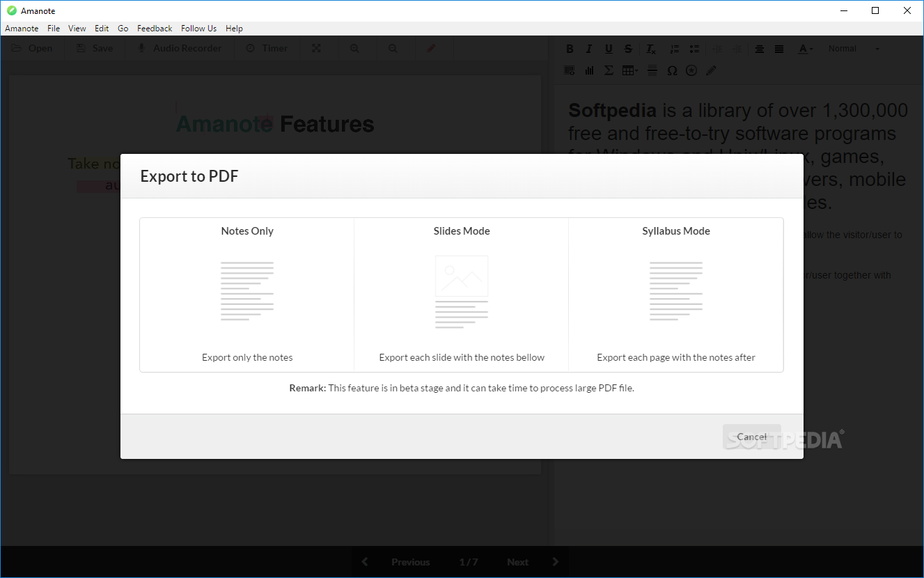Go to the Previous slide

(411, 562)
